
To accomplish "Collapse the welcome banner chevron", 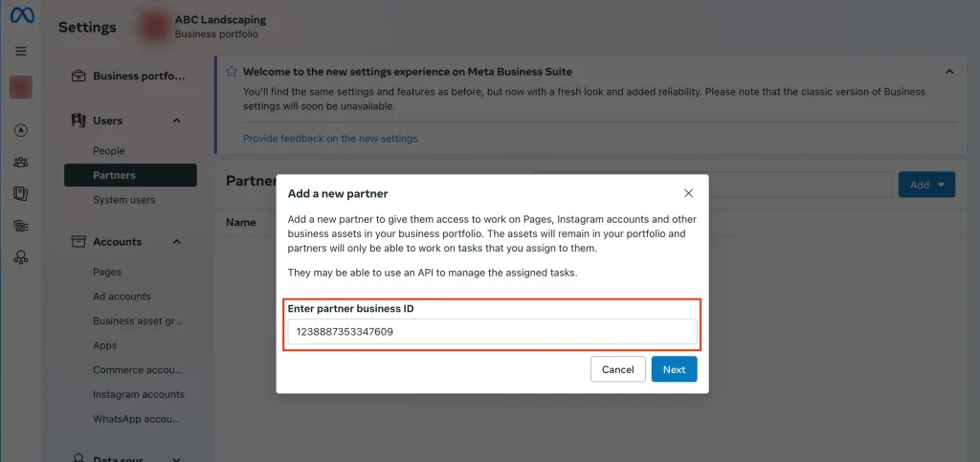I will (x=949, y=72).
